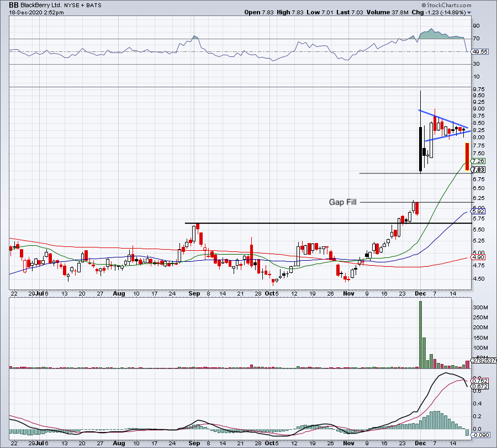Click the High 7.83 value

pyautogui.click(x=290, y=12)
